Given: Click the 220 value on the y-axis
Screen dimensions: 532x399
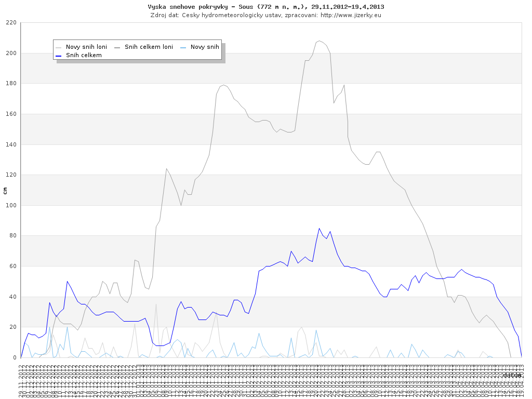Looking at the screenshot, I should (11, 23).
